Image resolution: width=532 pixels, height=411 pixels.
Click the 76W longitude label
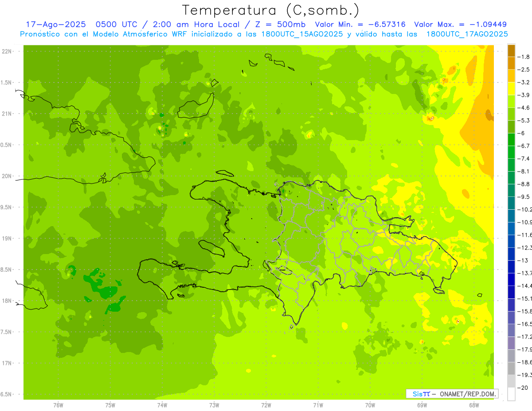[x=58, y=405]
